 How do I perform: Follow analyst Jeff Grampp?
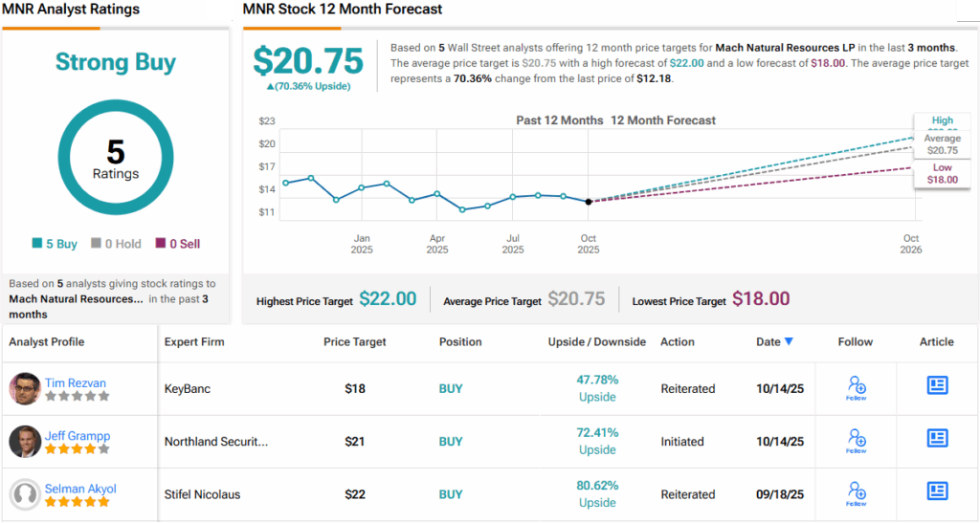point(856,440)
